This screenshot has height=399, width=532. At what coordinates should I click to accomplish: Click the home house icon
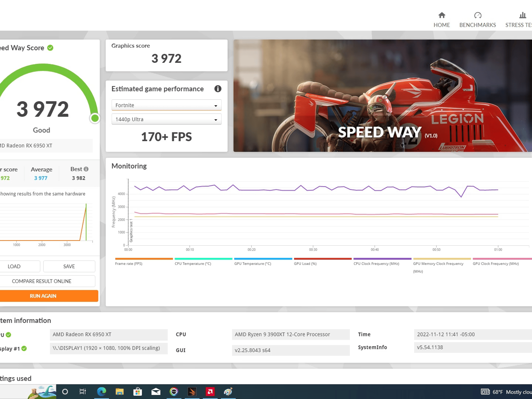(442, 15)
